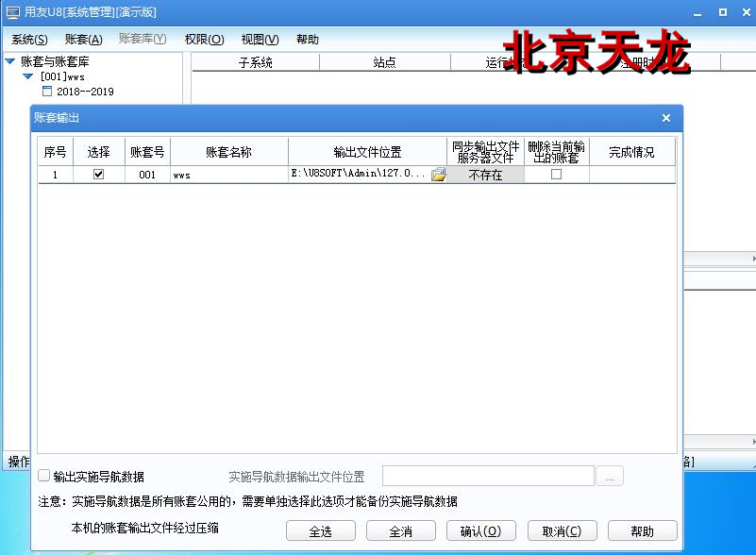Cancel with 取消(C) button
Viewport: 756px width, 555px height.
(x=562, y=530)
